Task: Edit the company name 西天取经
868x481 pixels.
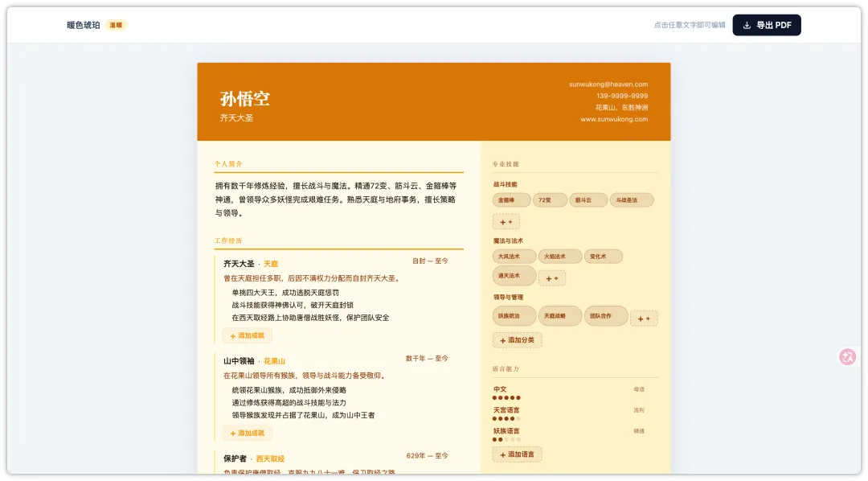Action: (x=270, y=458)
